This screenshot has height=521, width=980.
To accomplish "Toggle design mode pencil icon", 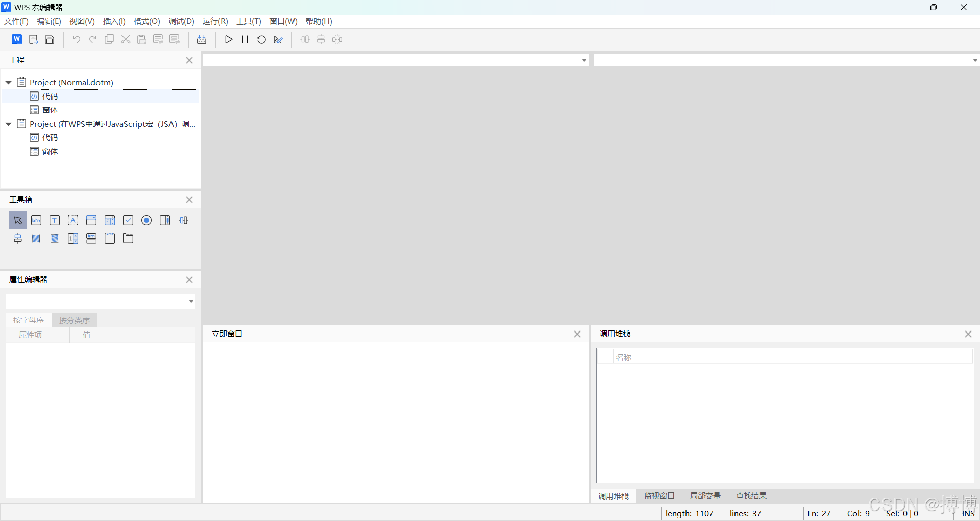I will tap(278, 39).
